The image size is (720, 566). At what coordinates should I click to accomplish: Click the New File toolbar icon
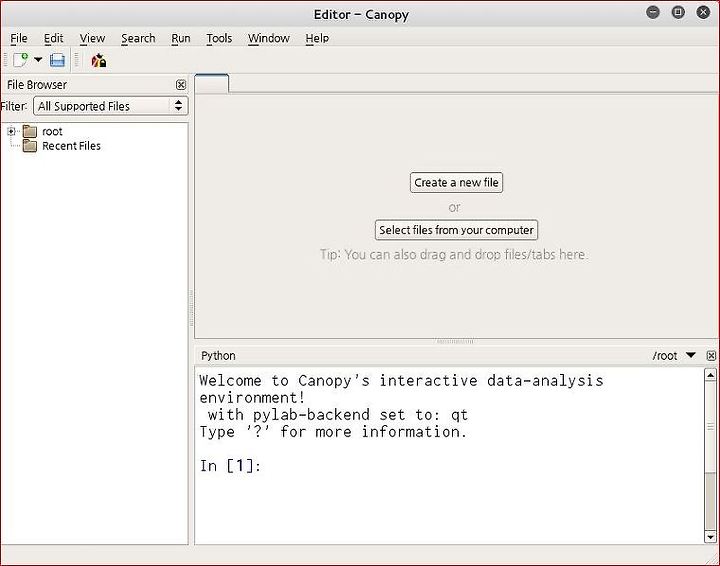pyautogui.click(x=20, y=60)
